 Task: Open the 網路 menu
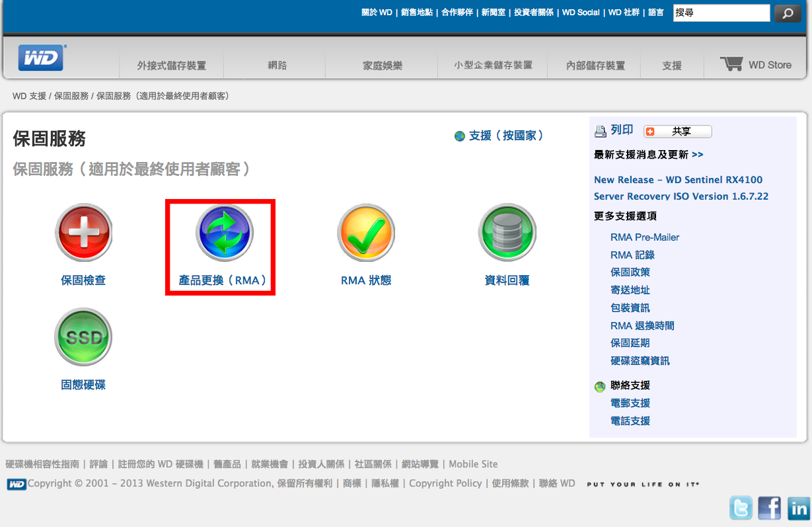(x=277, y=65)
